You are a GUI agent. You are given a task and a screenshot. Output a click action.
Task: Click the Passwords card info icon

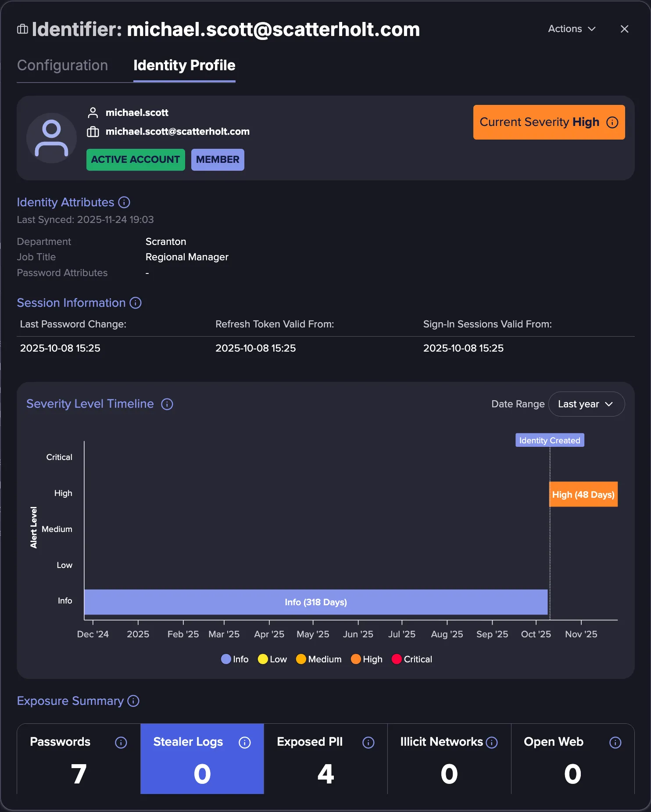pos(121,742)
